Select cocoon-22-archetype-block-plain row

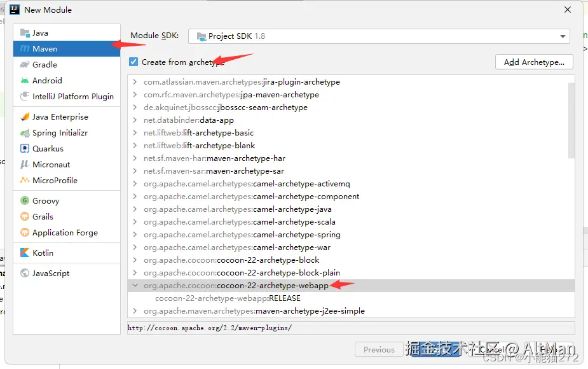coord(351,272)
